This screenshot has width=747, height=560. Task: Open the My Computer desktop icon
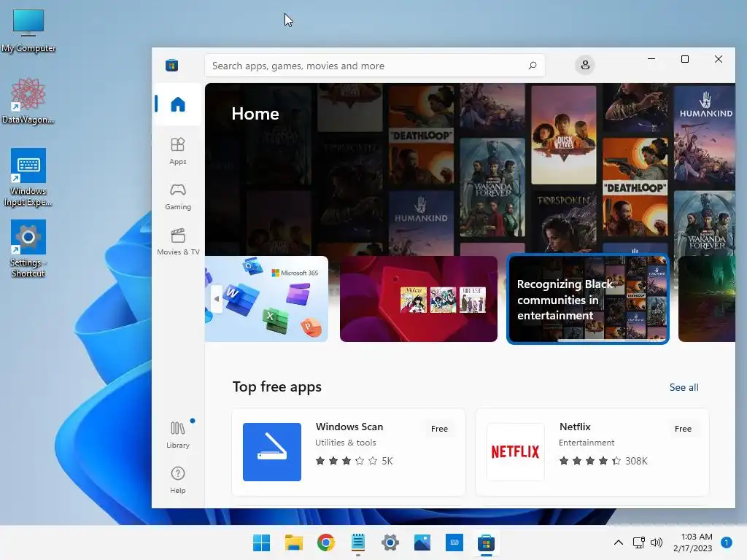[28, 31]
